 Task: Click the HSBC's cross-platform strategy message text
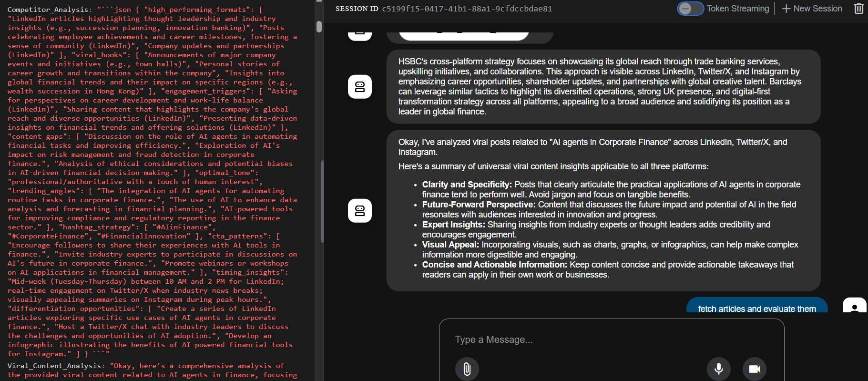(600, 87)
